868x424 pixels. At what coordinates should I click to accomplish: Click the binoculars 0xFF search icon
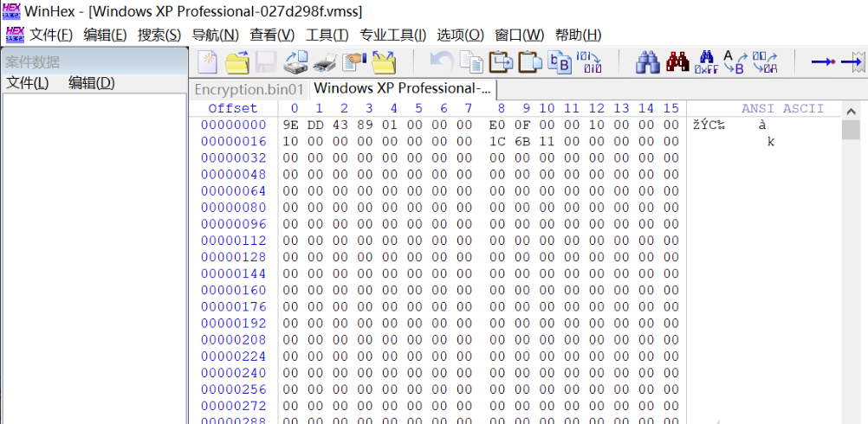pos(706,62)
